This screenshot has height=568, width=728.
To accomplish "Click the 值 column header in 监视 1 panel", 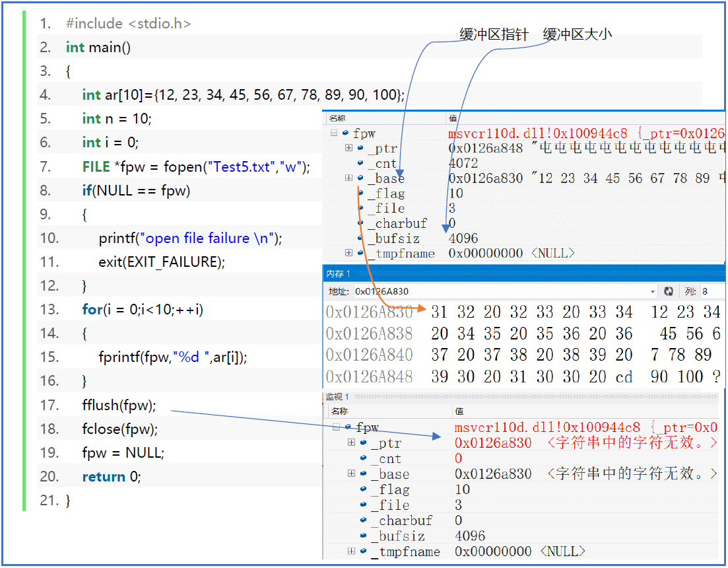I will click(459, 411).
